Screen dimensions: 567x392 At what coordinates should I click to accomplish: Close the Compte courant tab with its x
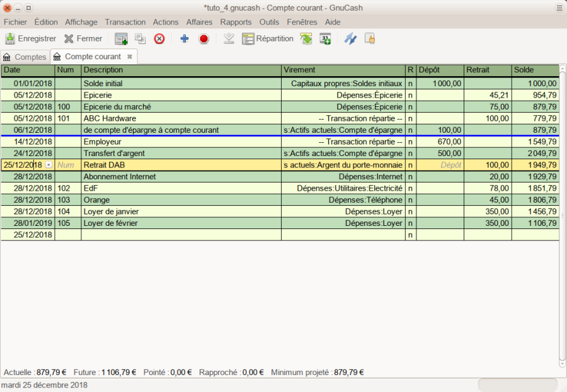[130, 57]
